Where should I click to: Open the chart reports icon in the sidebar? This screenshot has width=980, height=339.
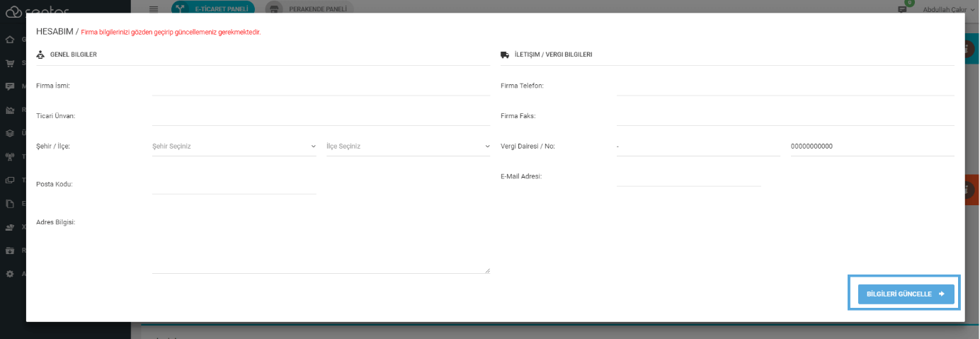click(x=10, y=110)
